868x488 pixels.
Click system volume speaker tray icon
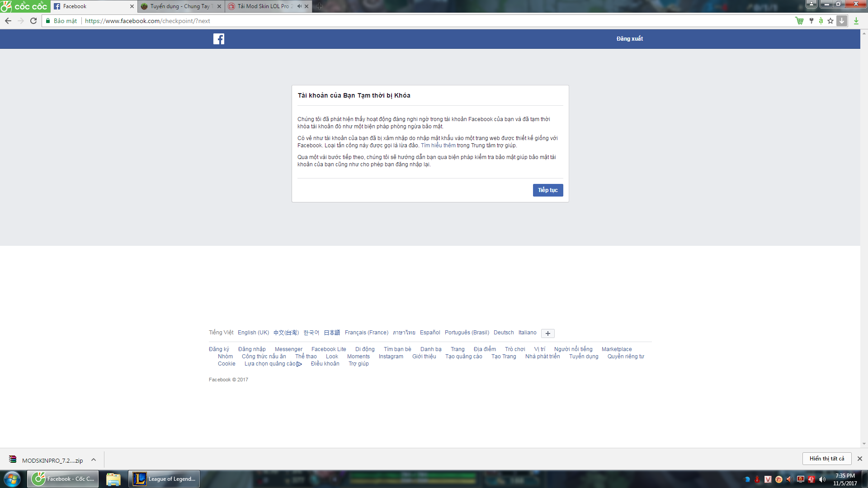(822, 479)
